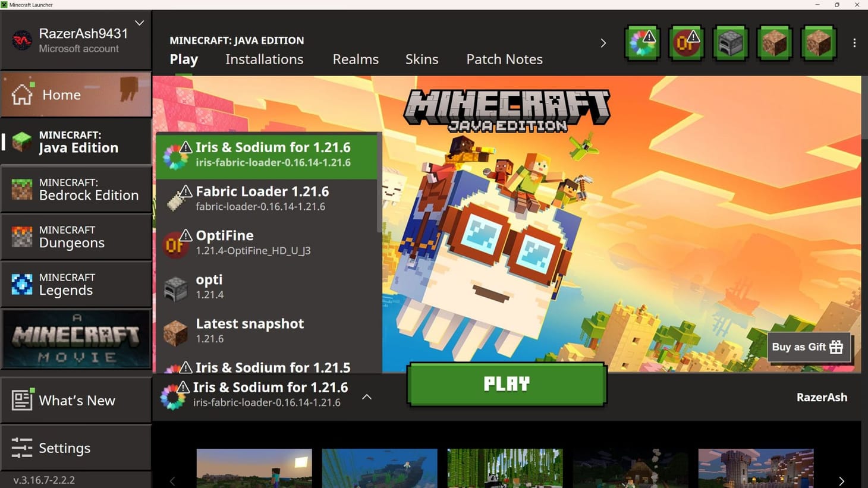Click the OptiFine icon in the top-right toolbar
Screen dimensions: 868x488
click(687, 43)
